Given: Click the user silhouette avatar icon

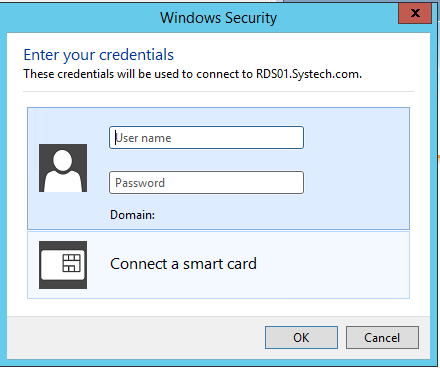Looking at the screenshot, I should click(63, 168).
